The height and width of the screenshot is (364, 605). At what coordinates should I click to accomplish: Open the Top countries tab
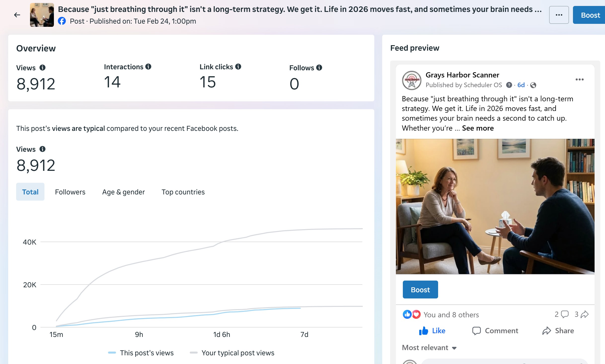183,192
